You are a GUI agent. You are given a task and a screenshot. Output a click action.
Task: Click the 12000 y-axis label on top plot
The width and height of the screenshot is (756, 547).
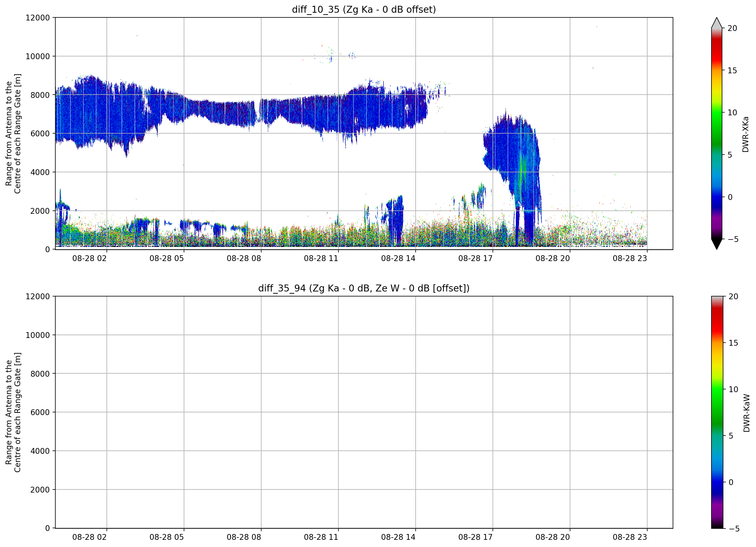[x=38, y=18]
